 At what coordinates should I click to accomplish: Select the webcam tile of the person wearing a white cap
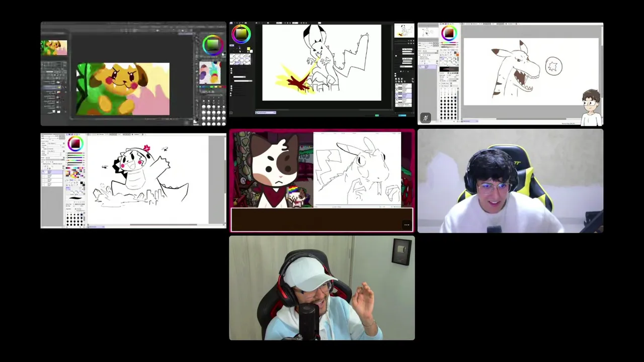[322, 288]
